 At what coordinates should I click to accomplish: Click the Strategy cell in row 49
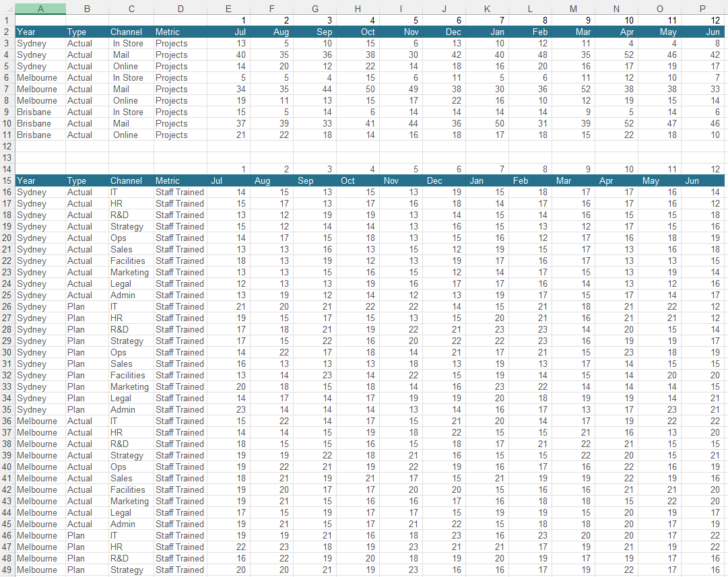(131, 570)
